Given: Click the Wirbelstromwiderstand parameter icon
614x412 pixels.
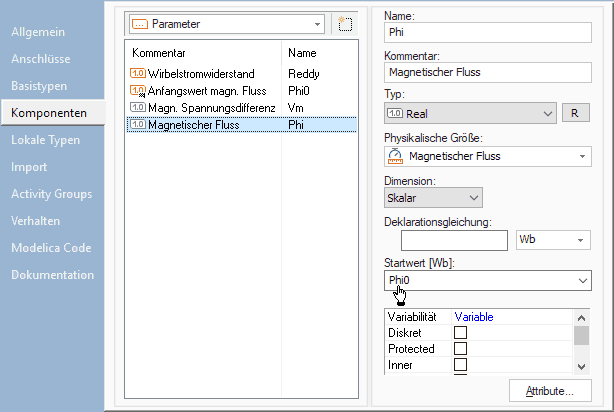Looking at the screenshot, I should tap(137, 73).
